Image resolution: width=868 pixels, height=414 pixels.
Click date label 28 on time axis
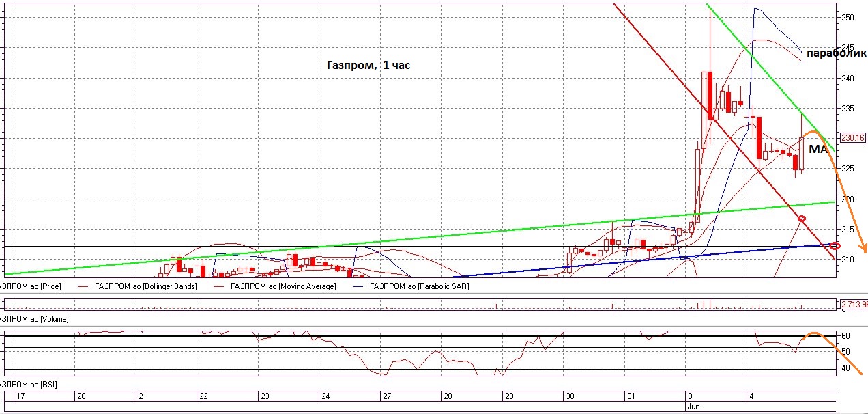tap(448, 396)
